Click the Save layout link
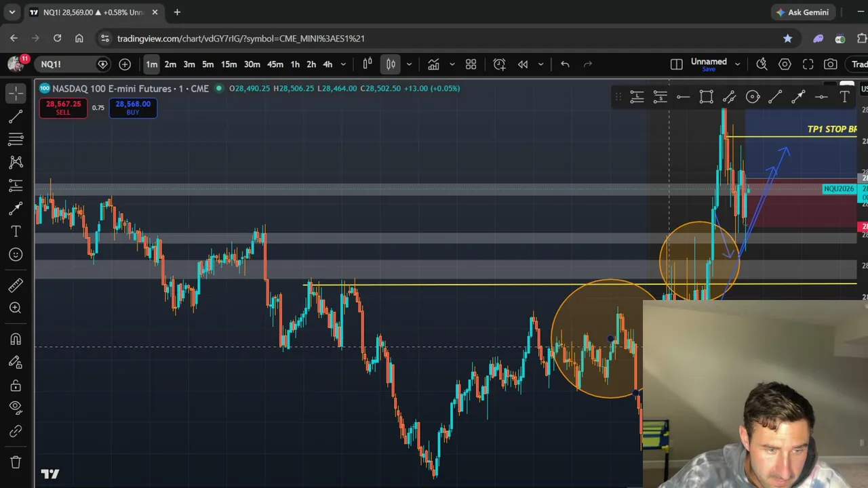Image resolution: width=868 pixels, height=488 pixels. [709, 69]
